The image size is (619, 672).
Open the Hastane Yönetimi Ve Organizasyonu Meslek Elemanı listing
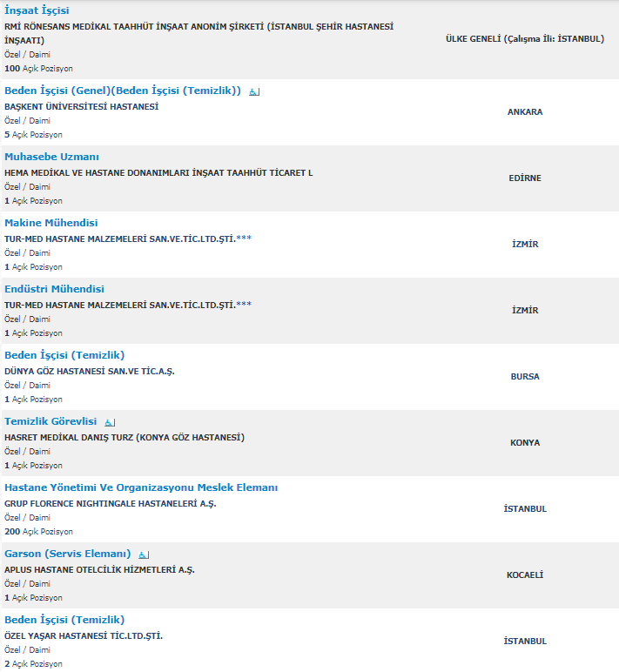click(x=141, y=487)
